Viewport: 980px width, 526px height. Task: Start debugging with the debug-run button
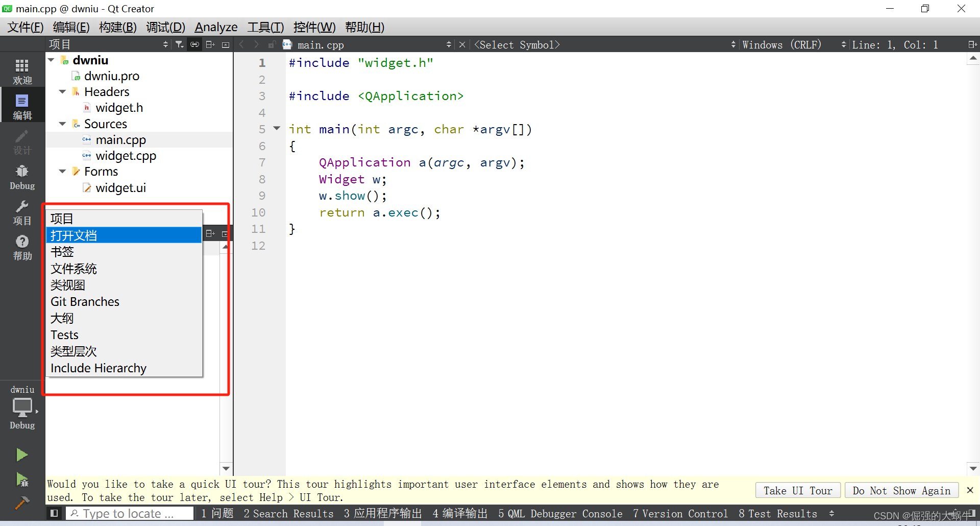click(x=22, y=479)
